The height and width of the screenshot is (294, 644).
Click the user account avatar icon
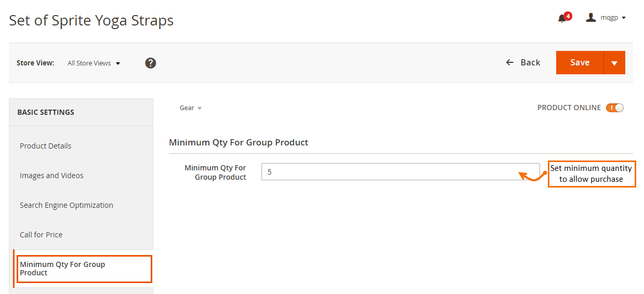[x=590, y=18]
